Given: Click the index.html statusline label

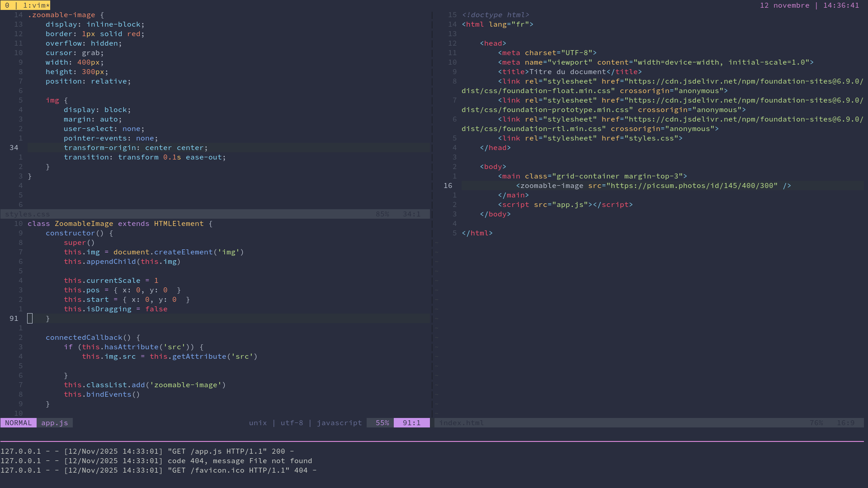Looking at the screenshot, I should 462,423.
